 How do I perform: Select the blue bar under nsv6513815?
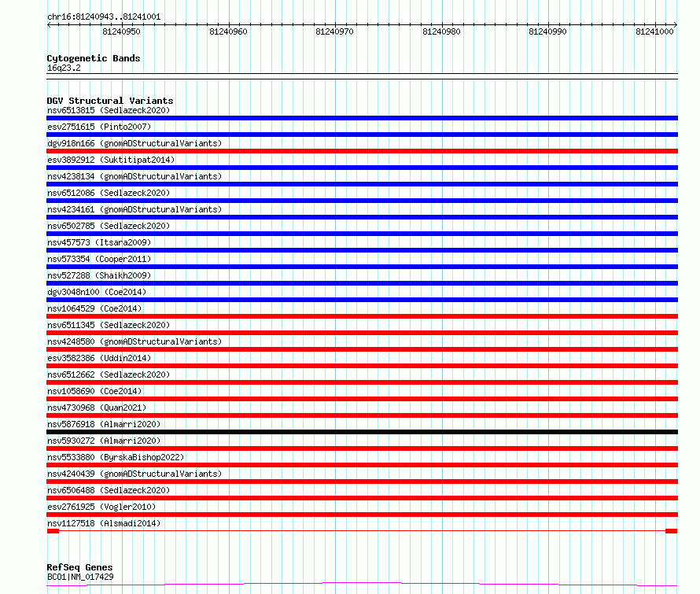point(362,118)
